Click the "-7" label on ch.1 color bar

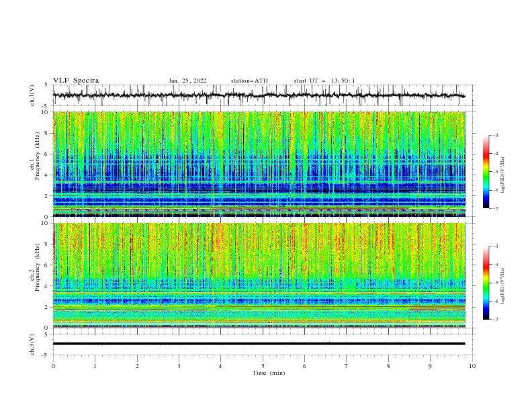click(x=496, y=208)
